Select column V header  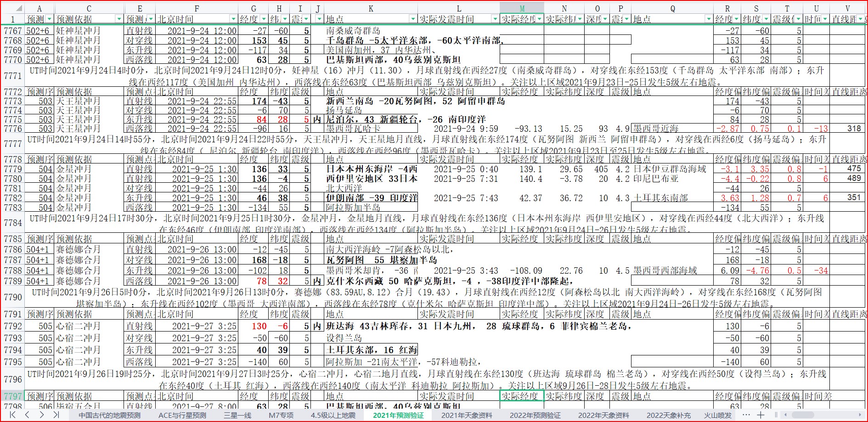[x=847, y=8]
